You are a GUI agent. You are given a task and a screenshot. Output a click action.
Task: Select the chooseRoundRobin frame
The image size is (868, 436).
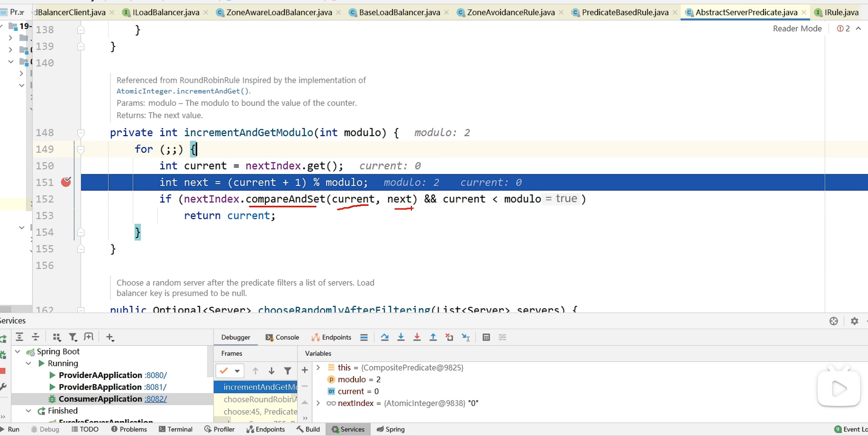click(256, 399)
